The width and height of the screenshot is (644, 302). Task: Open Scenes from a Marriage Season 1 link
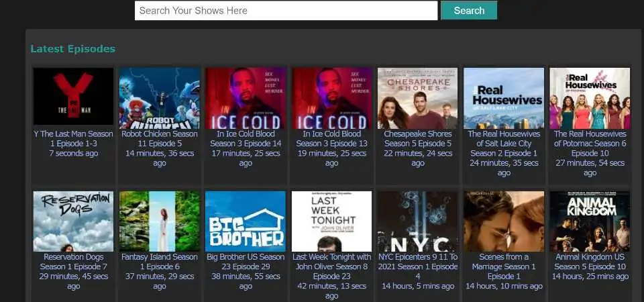point(504,266)
